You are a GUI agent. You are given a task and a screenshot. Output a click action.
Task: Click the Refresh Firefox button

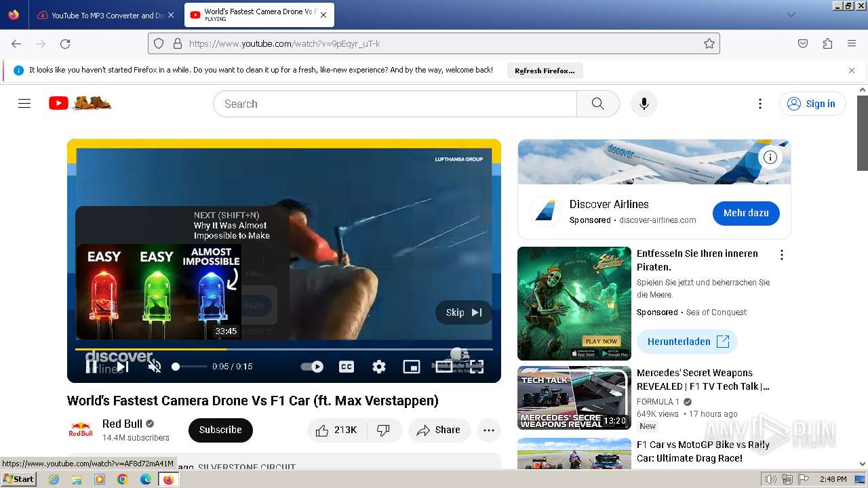point(545,70)
